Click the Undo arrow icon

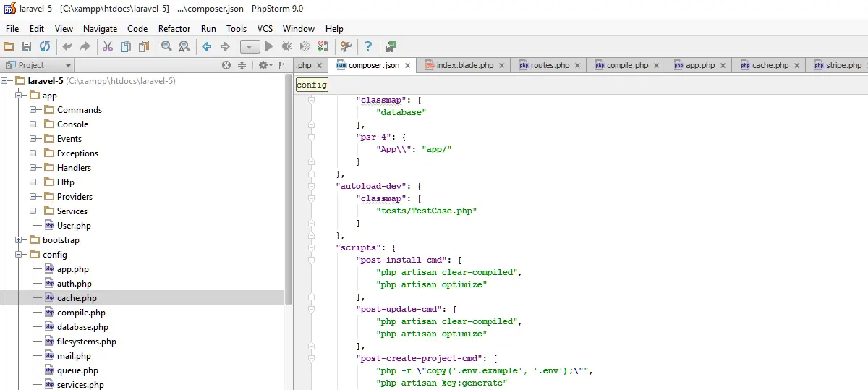(x=67, y=46)
